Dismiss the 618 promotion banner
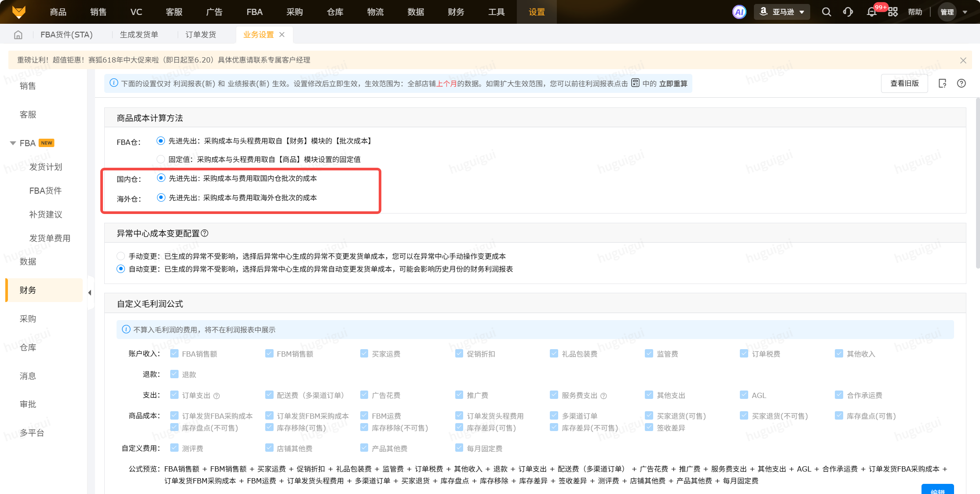Screen dimensions: 980x494 click(x=963, y=60)
